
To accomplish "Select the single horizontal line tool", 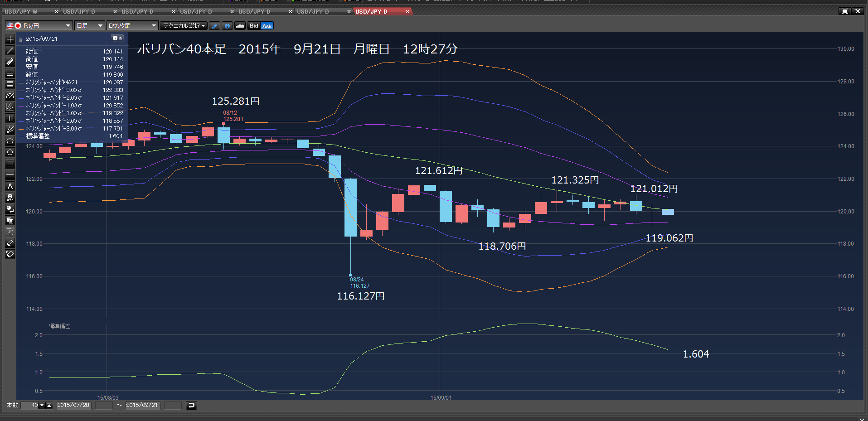I will point(10,175).
